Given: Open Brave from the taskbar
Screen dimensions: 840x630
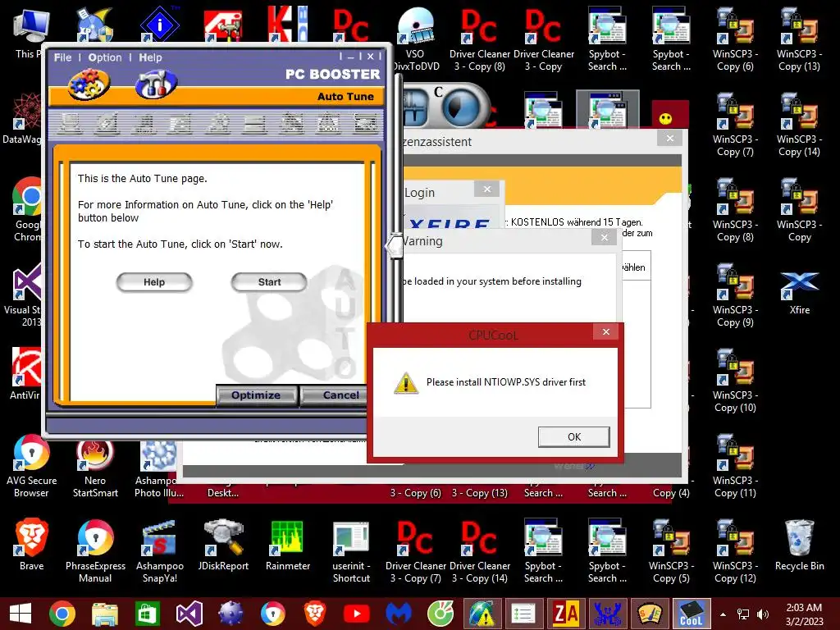Looking at the screenshot, I should coord(315,614).
